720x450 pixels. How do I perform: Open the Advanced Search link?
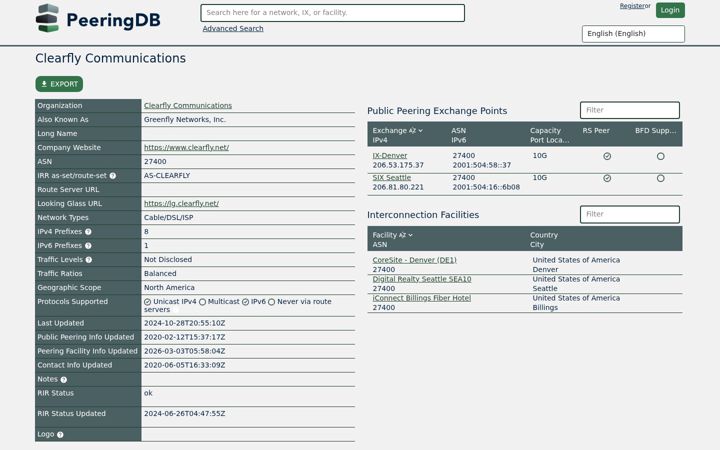(233, 28)
